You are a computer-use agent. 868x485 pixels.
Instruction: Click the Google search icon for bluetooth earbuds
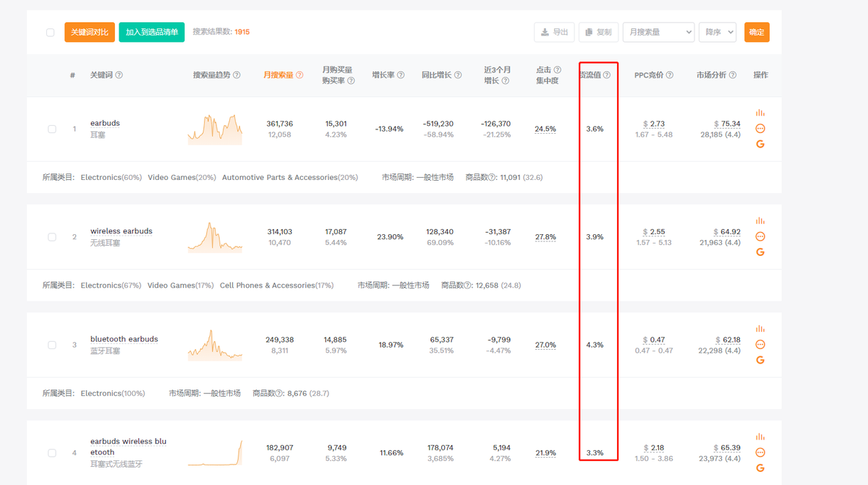[x=760, y=359]
